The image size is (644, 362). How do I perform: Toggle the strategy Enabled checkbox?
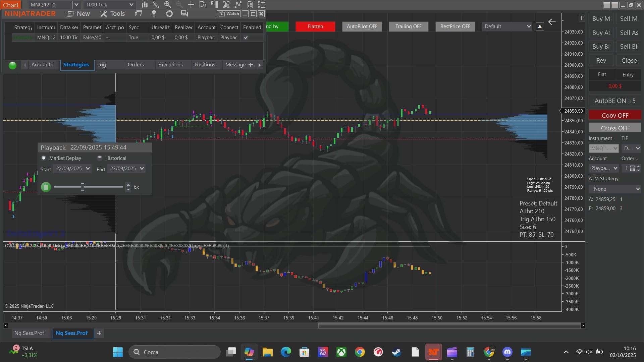[246, 38]
